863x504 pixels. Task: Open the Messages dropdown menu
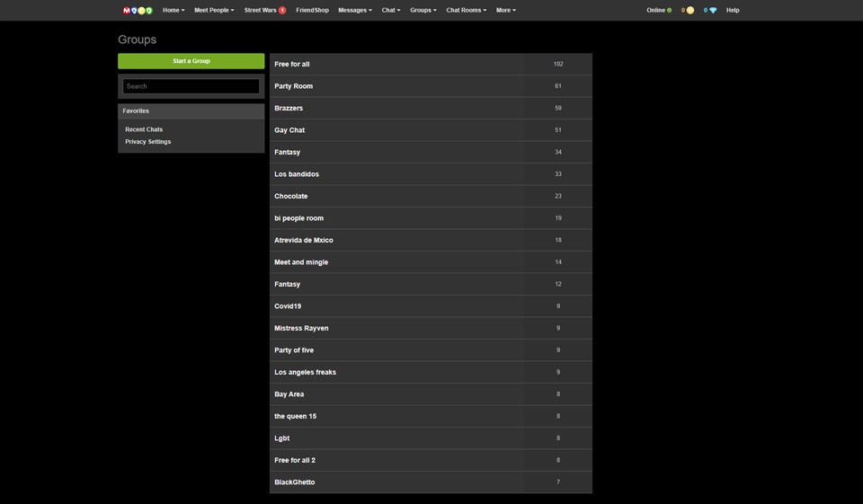click(x=354, y=11)
